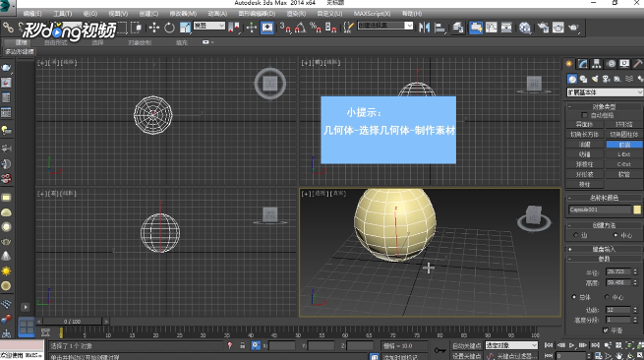This screenshot has width=644, height=360.
Task: Open the Motion command panel tab
Action: (611, 64)
